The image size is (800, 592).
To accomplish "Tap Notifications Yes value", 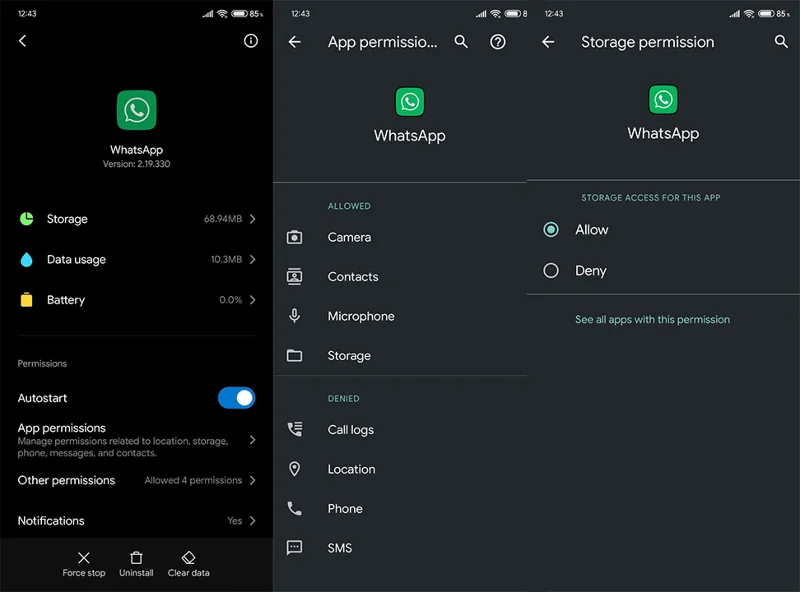I will tap(235, 521).
